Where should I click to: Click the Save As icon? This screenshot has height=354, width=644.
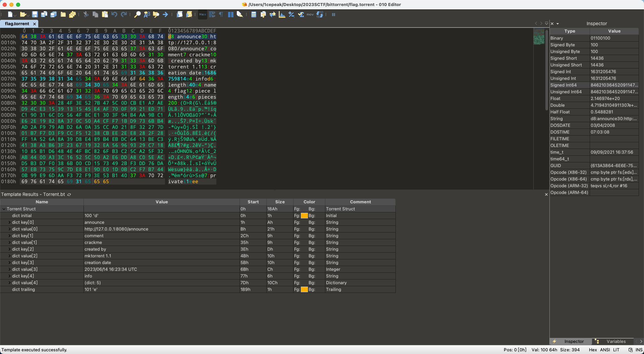44,14
